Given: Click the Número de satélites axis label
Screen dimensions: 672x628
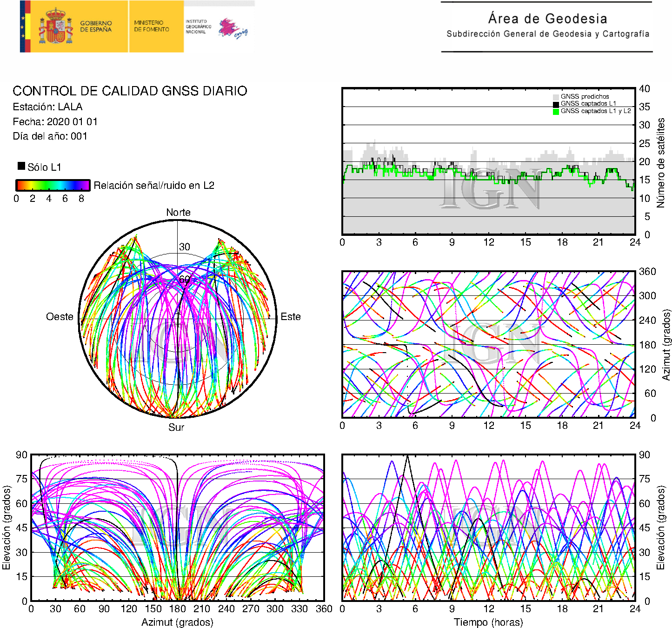Looking at the screenshot, I should click(x=661, y=162).
